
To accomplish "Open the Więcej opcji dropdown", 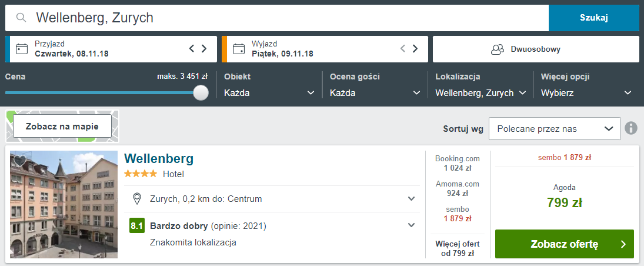I will click(x=586, y=93).
